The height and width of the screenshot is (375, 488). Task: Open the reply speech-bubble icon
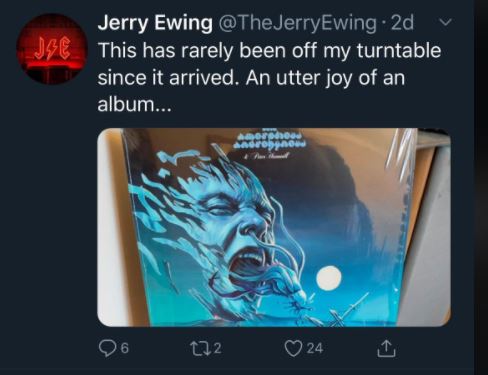tap(109, 348)
